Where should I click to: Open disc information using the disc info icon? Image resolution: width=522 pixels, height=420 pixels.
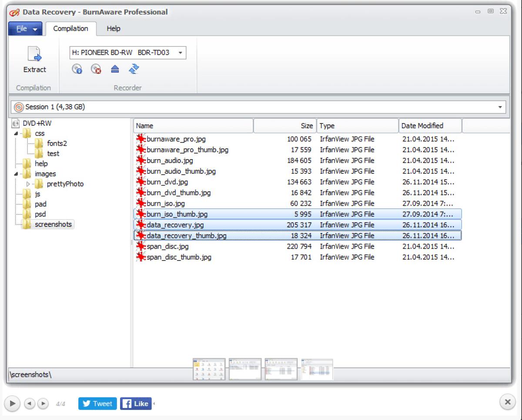pyautogui.click(x=77, y=69)
